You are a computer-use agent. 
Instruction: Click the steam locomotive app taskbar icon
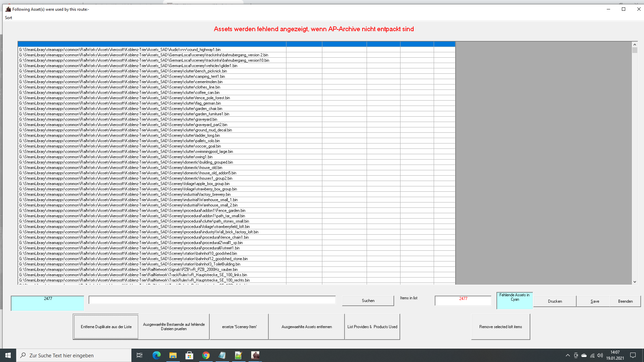(255, 355)
